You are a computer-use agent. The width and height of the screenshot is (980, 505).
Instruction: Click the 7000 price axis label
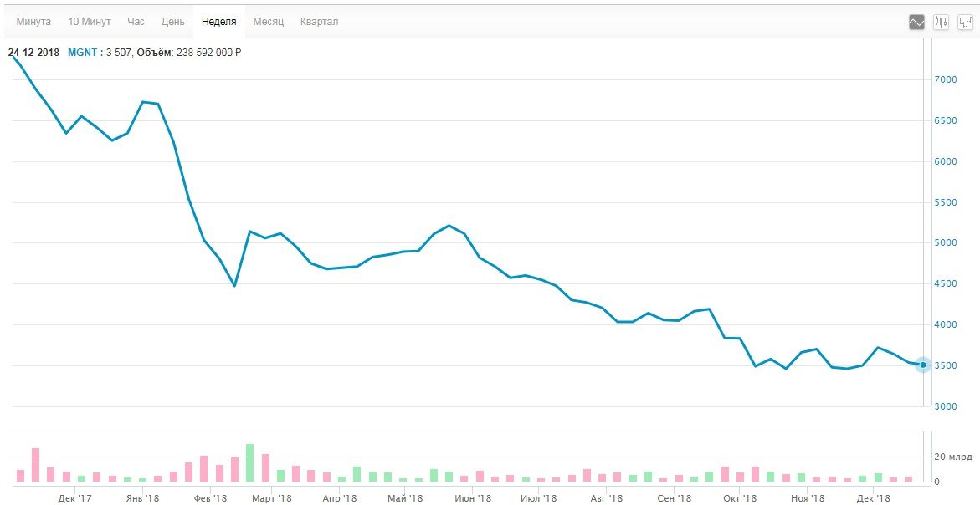pos(946,79)
